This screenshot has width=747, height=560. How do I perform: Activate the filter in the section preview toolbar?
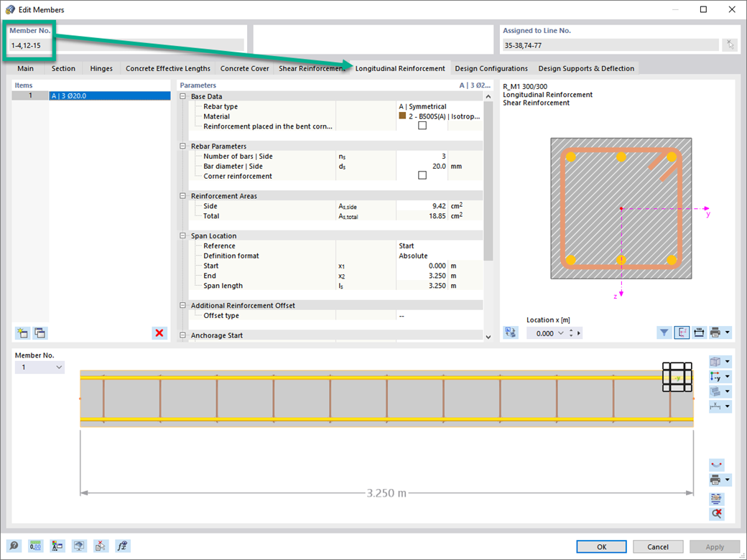[x=664, y=332]
